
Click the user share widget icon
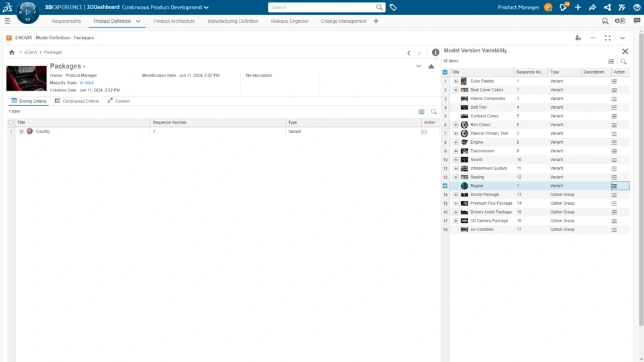[578, 38]
